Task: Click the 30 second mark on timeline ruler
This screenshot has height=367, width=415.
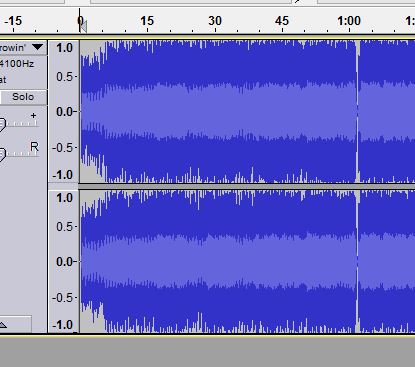Action: [x=215, y=21]
